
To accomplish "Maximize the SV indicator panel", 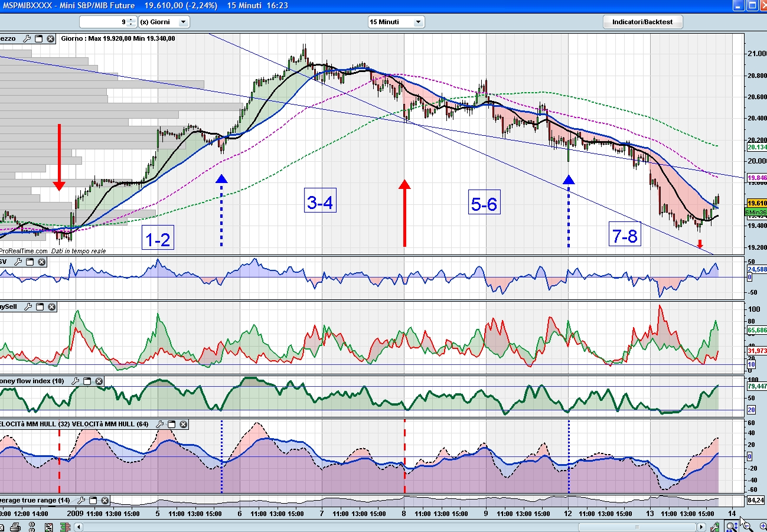I will [30, 262].
